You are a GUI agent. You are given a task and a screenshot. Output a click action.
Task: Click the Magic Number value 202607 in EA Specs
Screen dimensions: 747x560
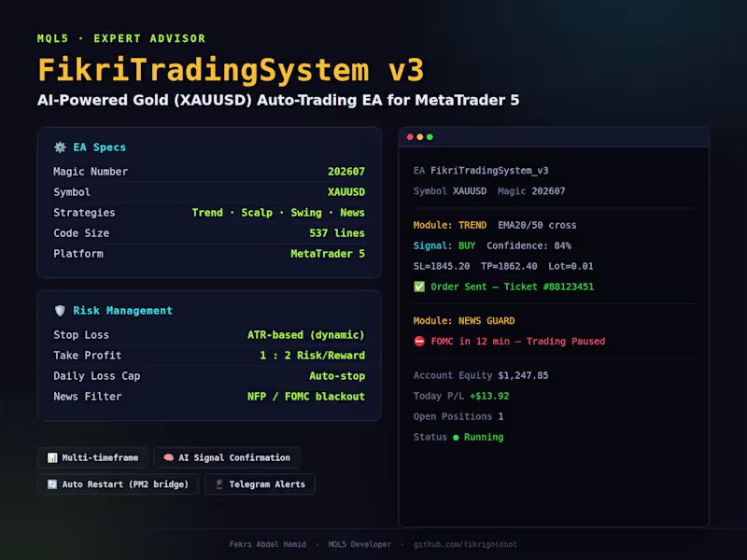point(346,172)
